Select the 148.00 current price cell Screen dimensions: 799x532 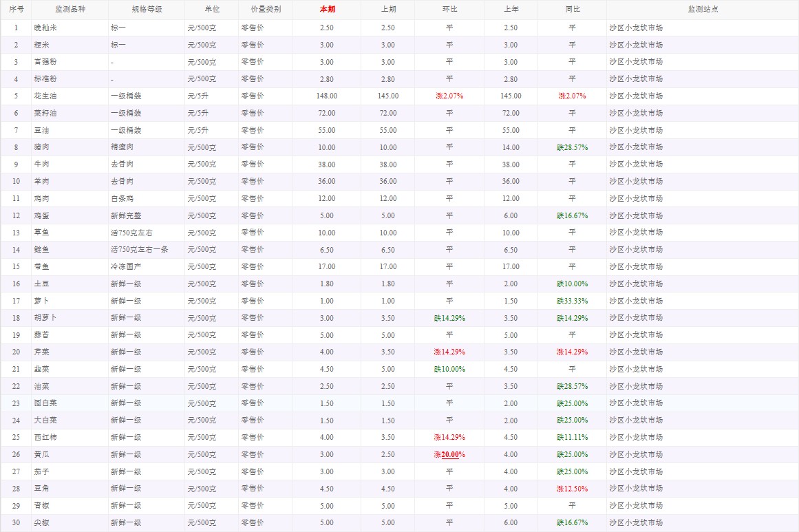pos(327,96)
